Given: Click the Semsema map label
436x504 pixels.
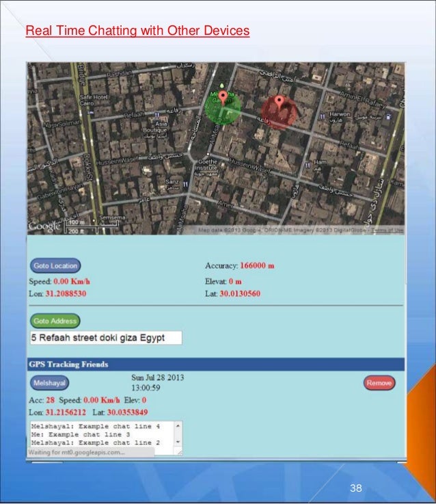Looking at the screenshot, I should pyautogui.click(x=112, y=217).
